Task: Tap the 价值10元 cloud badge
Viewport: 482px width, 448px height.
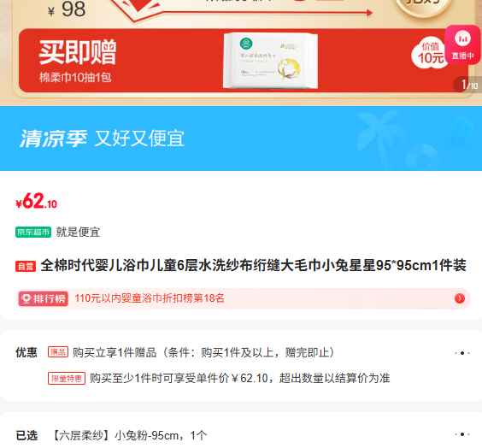Action: tap(429, 55)
